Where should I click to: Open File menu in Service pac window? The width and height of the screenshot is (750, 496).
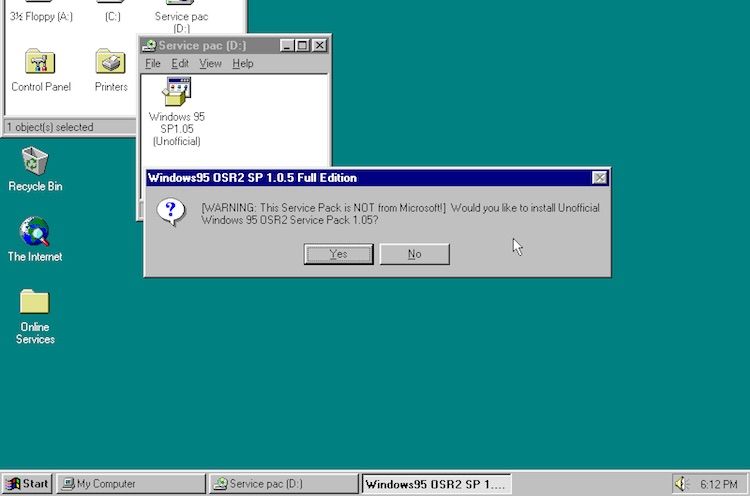click(153, 63)
